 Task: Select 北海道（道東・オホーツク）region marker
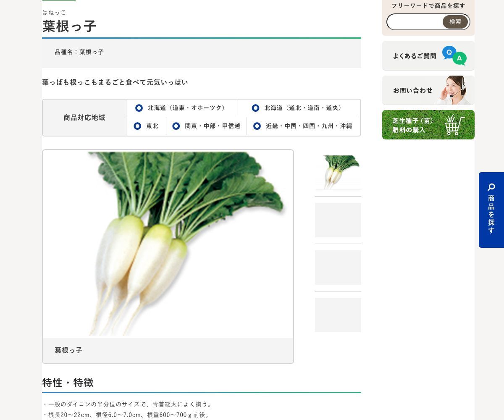[139, 108]
